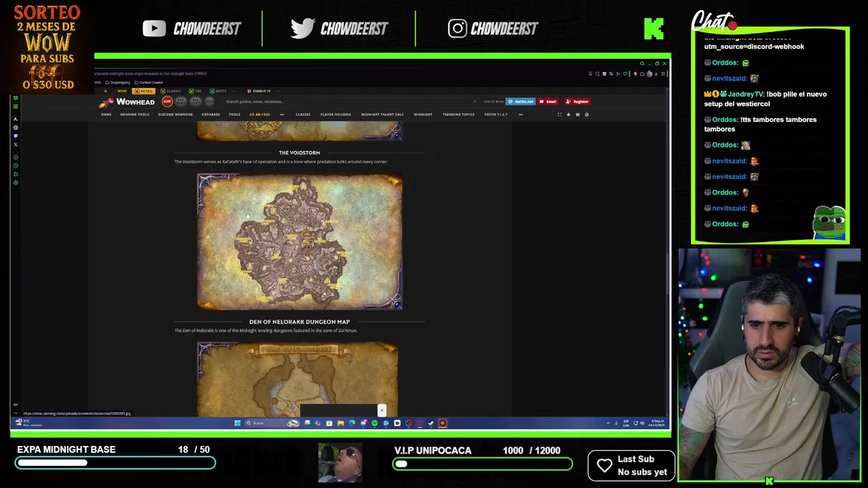The width and height of the screenshot is (868, 488).
Task: Open the DISCORD WEBHOOK menu item
Action: tap(176, 115)
